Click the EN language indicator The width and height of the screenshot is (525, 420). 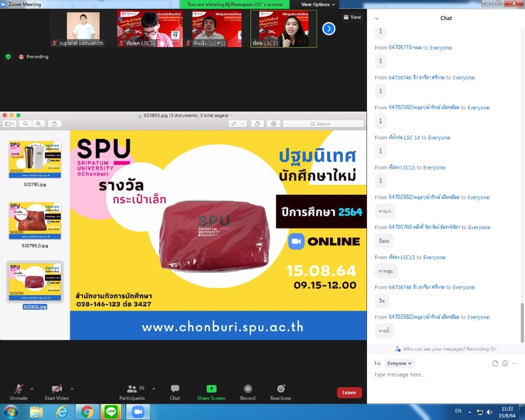pyautogui.click(x=458, y=411)
